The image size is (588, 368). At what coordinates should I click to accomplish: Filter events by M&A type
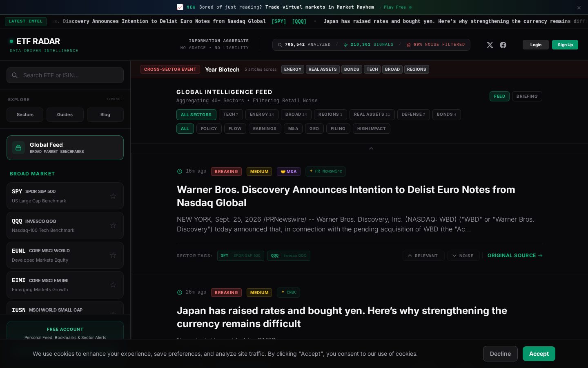pos(293,129)
